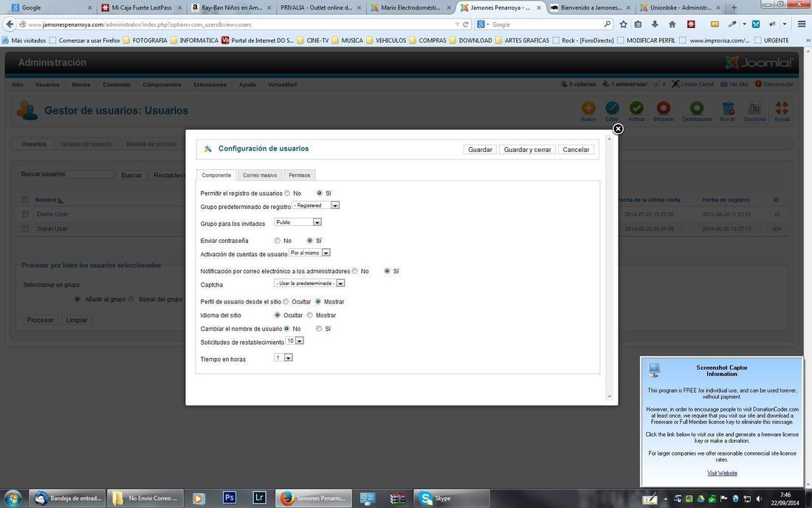Open the LastPass red icon in the toolbar

pos(691,24)
